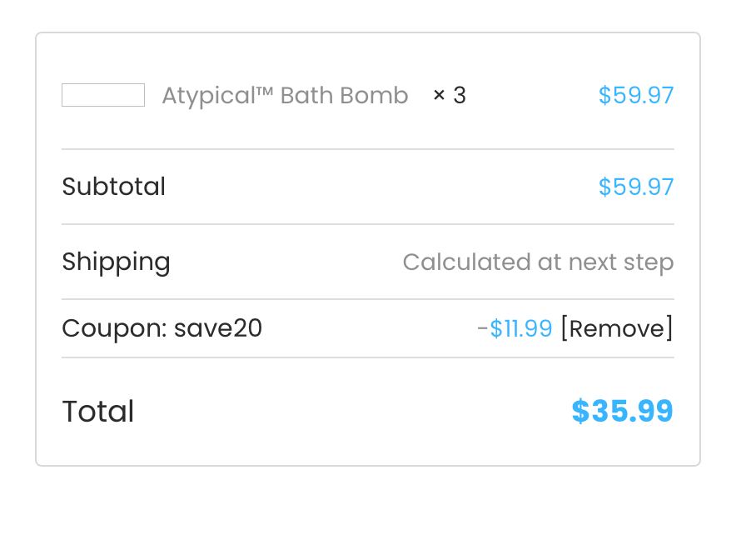Viewport: 756px width, 535px height.
Task: Click the bold $35.99 total amount
Action: pyautogui.click(x=622, y=412)
